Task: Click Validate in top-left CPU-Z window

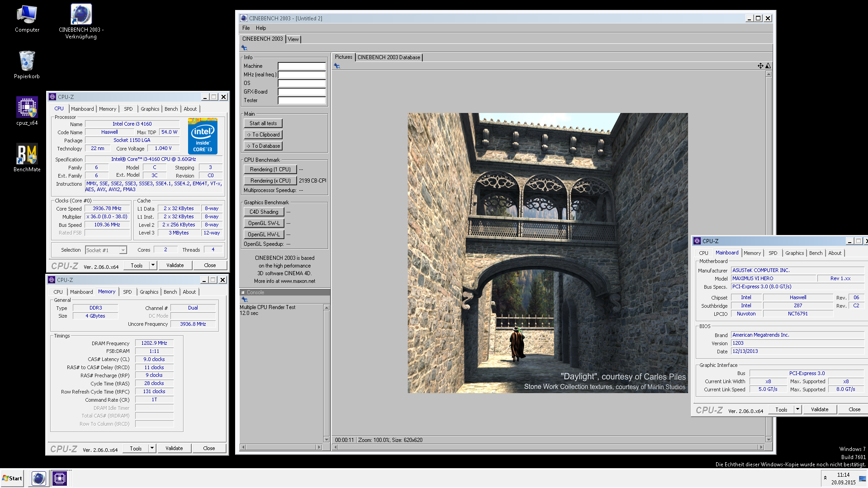Action: 175,265
